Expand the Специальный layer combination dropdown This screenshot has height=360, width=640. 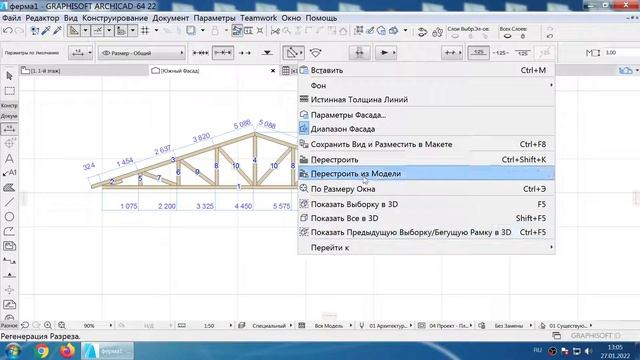(x=291, y=325)
